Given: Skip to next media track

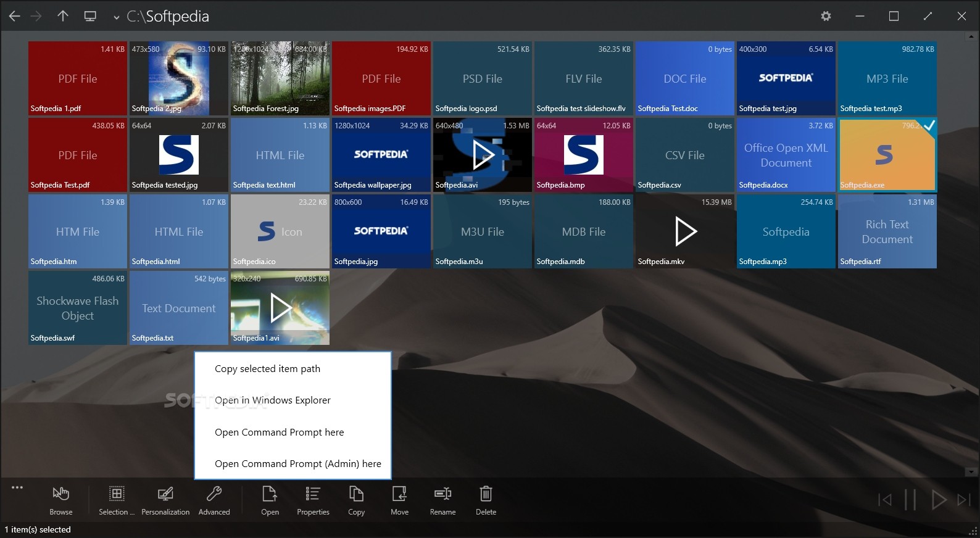Looking at the screenshot, I should tap(964, 500).
